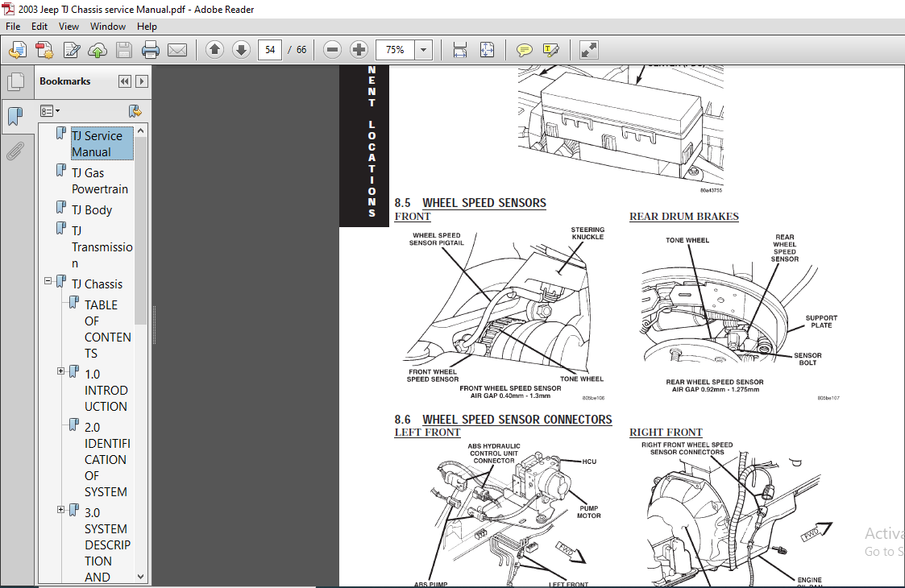
Task: Click the HCU label in diagram
Action: (589, 462)
